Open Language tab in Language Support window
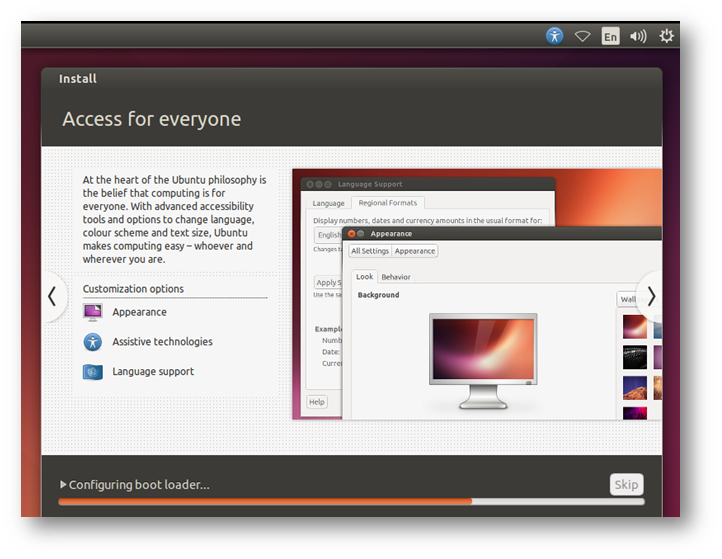This screenshot has height=559, width=722. (x=328, y=203)
